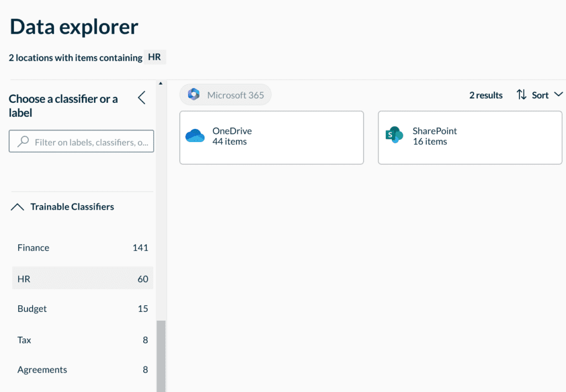Click the magnifying glass search icon
The width and height of the screenshot is (566, 392).
pyautogui.click(x=23, y=142)
